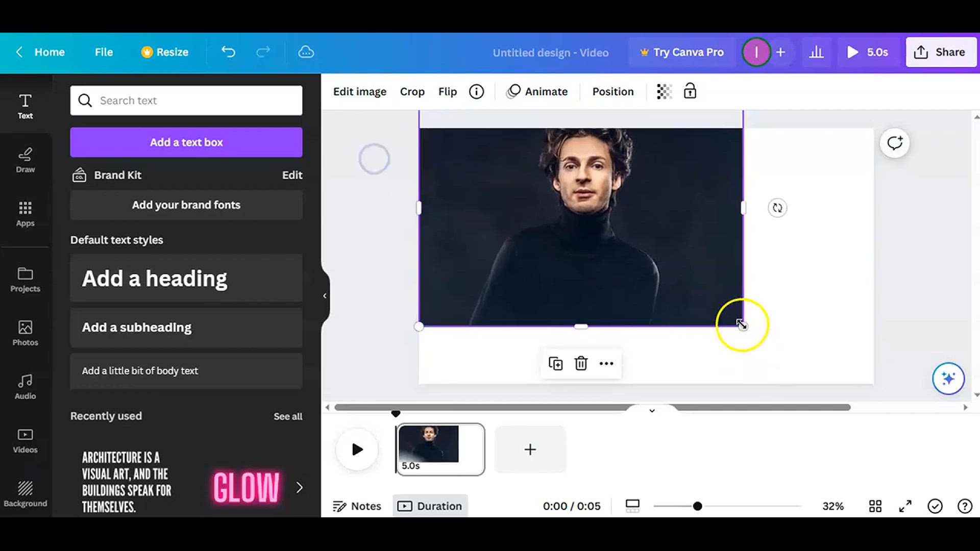The image size is (980, 551).
Task: Open grid view of pages
Action: tap(875, 506)
